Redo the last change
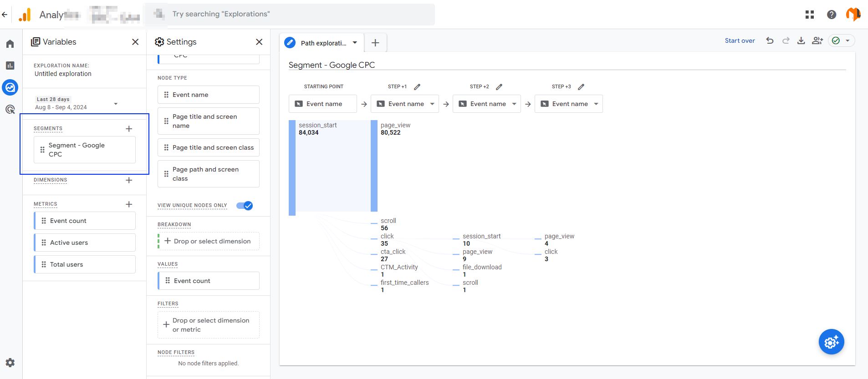 click(x=786, y=40)
